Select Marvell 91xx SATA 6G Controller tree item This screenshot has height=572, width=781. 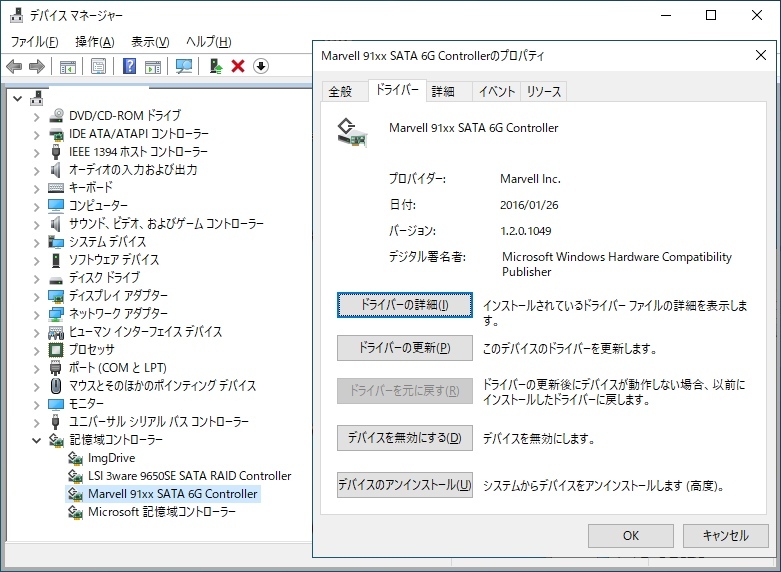click(173, 494)
